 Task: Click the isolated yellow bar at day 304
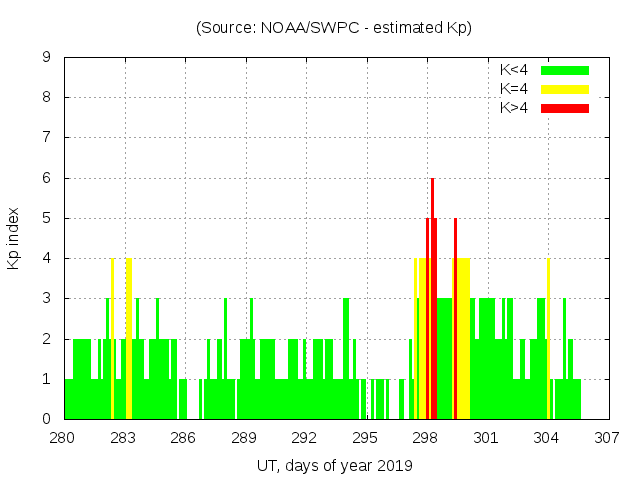548,340
